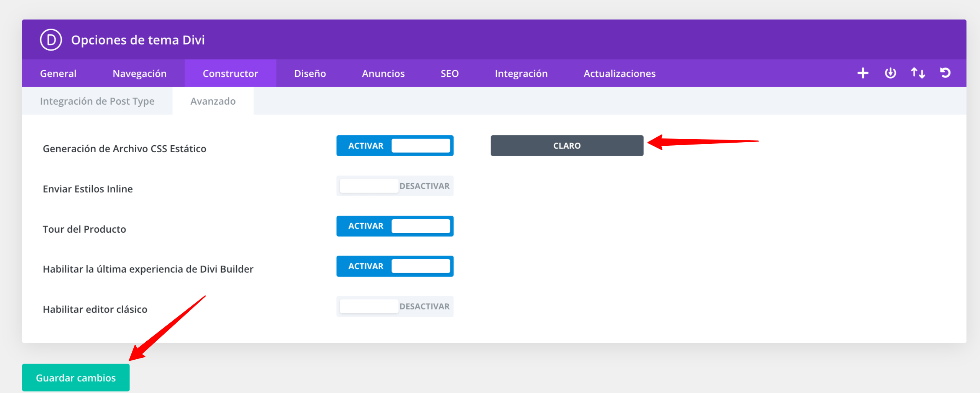Open the Actualizaciones tab
The image size is (980, 393).
pos(619,73)
